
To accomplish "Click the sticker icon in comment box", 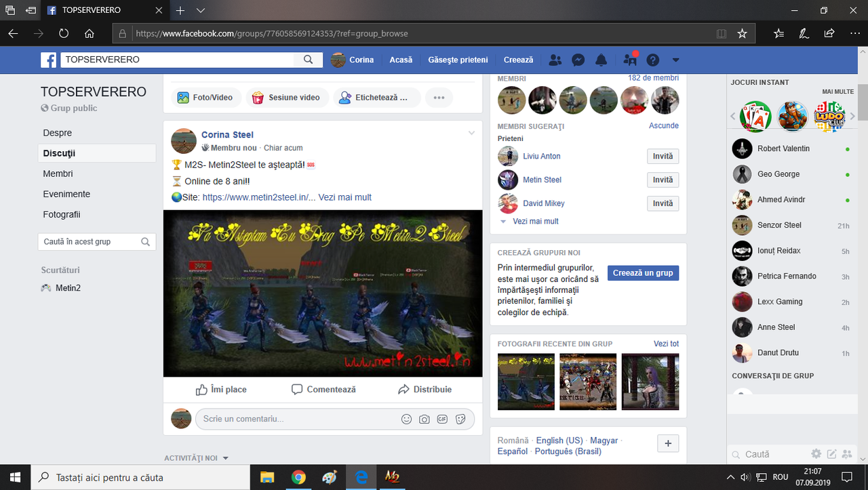I will (460, 419).
